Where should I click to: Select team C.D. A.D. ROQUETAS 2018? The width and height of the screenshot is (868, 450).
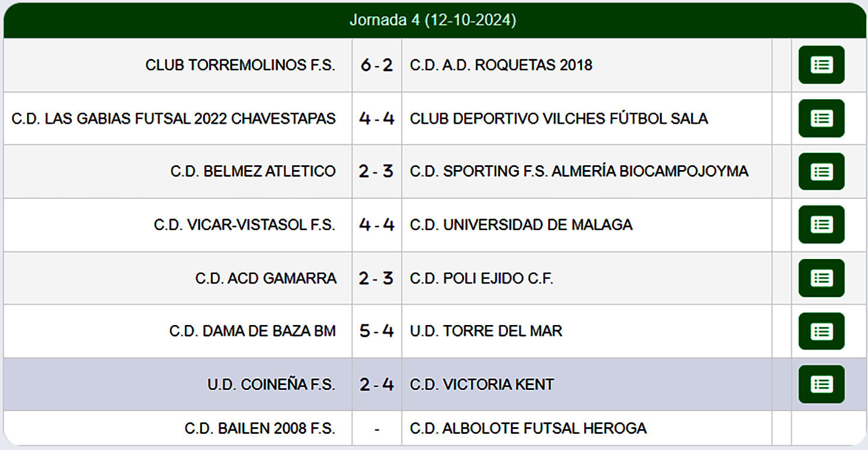(x=501, y=65)
